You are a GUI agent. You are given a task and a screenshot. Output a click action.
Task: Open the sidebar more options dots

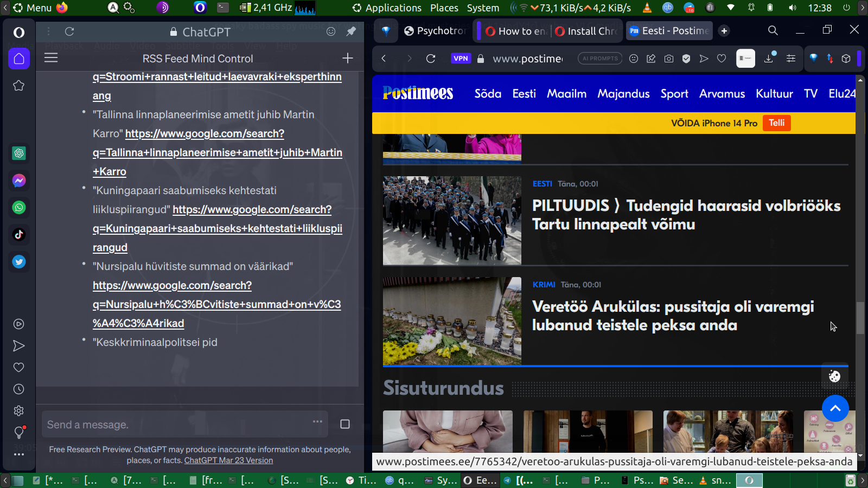[19, 454]
